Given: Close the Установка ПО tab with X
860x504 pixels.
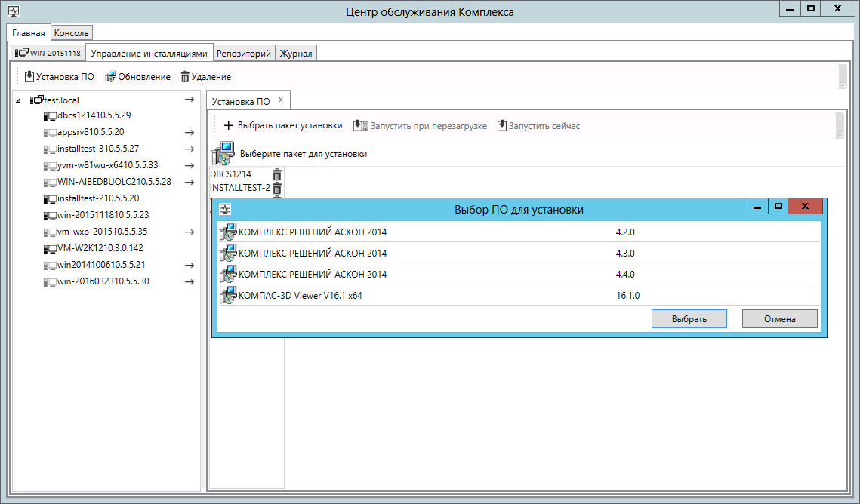Looking at the screenshot, I should [281, 100].
